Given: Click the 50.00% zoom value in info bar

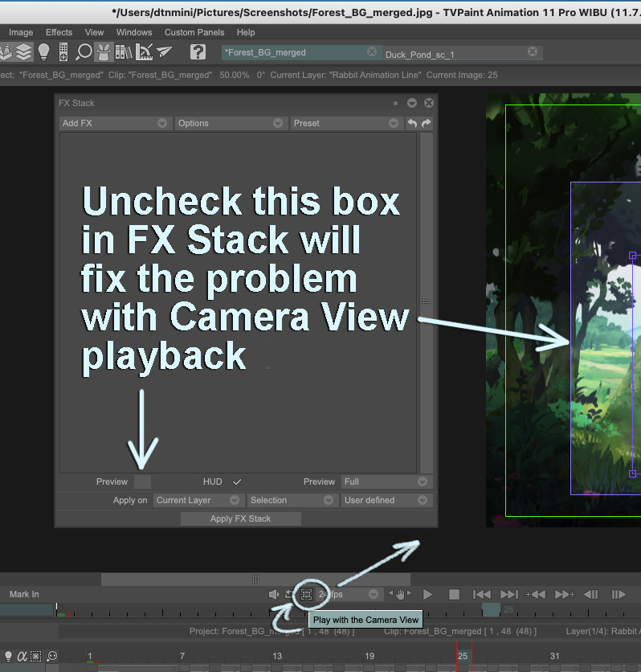Looking at the screenshot, I should coord(235,75).
